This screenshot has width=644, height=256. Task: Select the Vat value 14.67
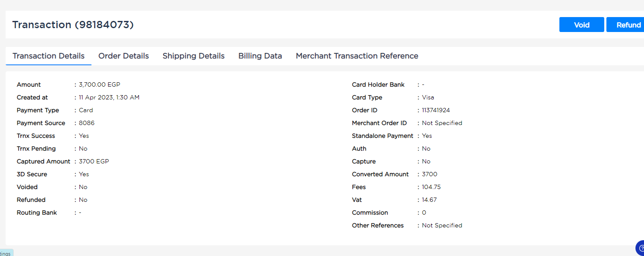429,200
